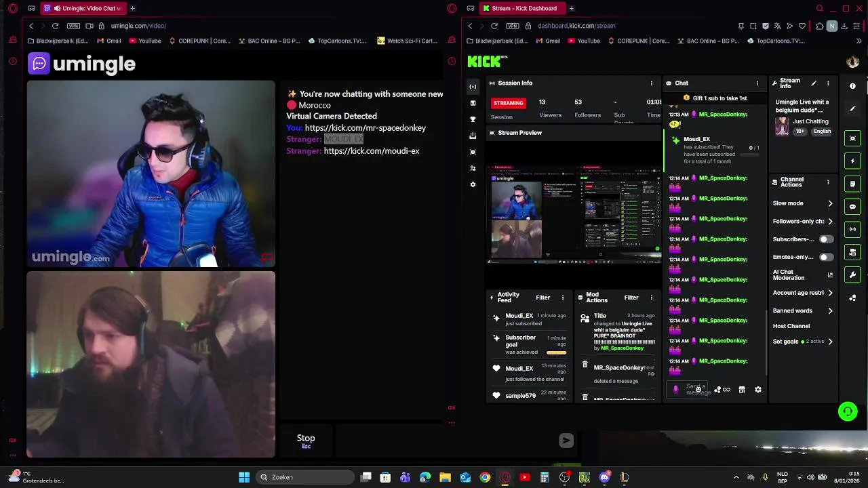Show hidden system tray icons chevron
The image size is (868, 488).
[736, 477]
